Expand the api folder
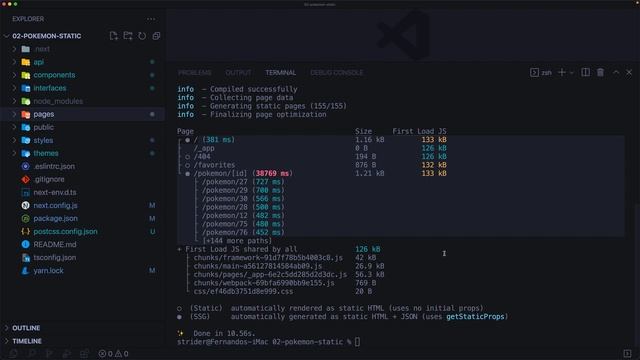The height and width of the screenshot is (360, 640). click(x=14, y=62)
